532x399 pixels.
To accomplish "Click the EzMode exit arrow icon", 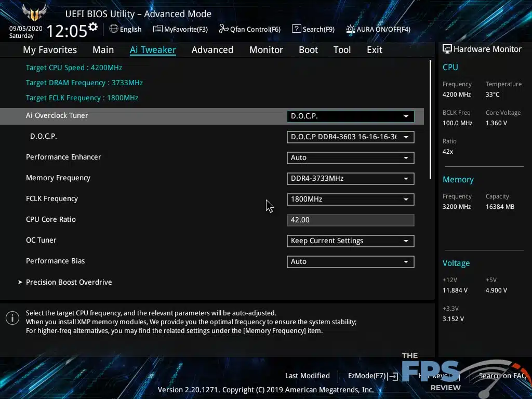I will click(x=393, y=376).
